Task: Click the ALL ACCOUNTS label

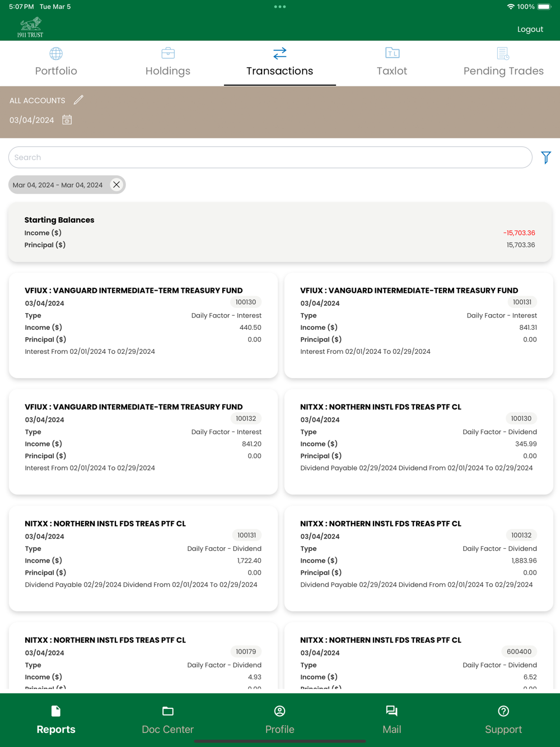Action: coord(37,100)
